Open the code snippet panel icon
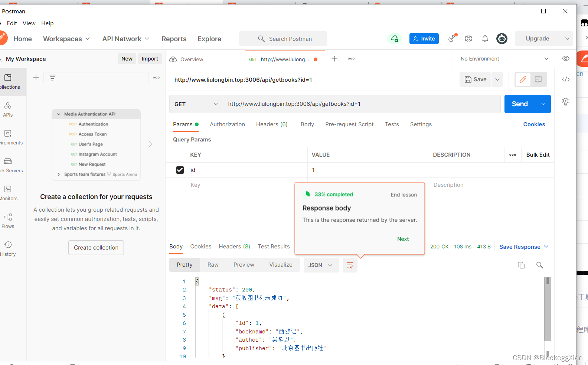Viewport: 588px width, 365px height. pos(566,79)
